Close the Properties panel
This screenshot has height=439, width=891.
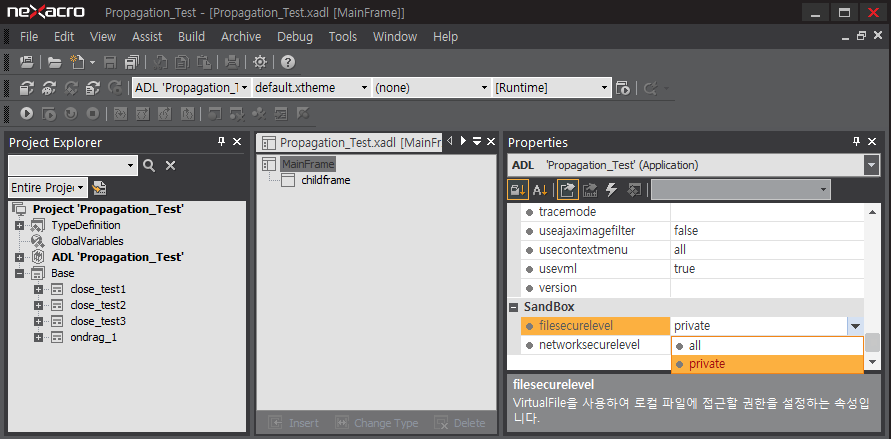tap(872, 142)
